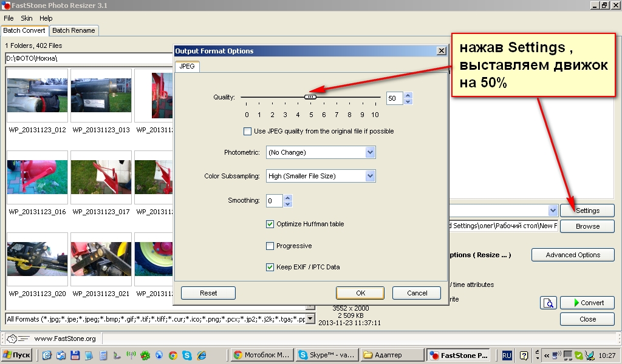The height and width of the screenshot is (364, 622).
Task: Open Google Chrome from quick launch
Action: [173, 356]
